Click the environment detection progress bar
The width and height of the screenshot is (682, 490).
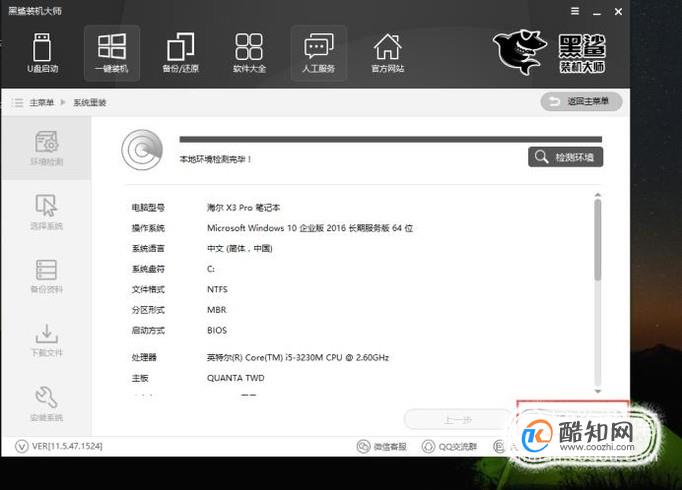coord(391,140)
